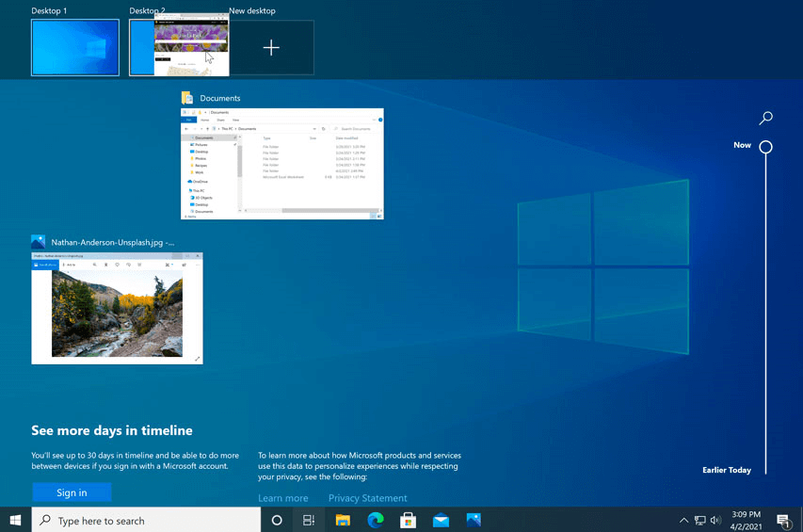Screen dimensions: 803x532
Task: Open the volume control in system tray
Action: pos(715,520)
